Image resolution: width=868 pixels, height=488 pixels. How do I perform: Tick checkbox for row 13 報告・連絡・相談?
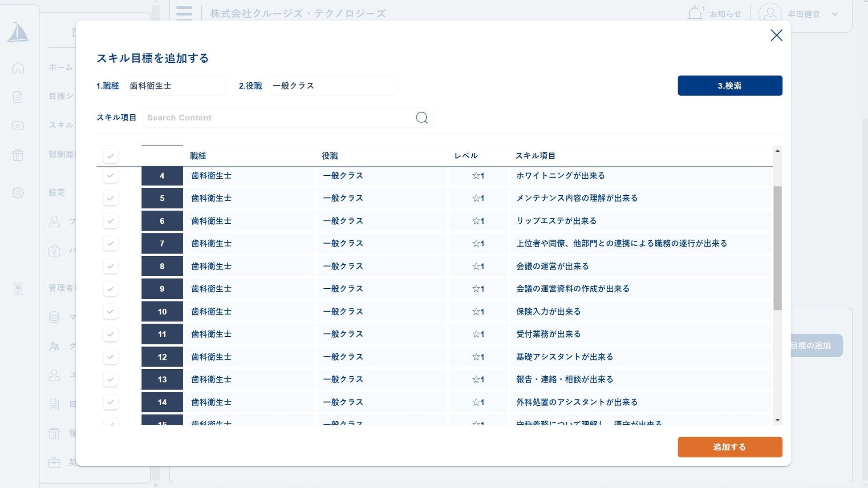click(110, 379)
